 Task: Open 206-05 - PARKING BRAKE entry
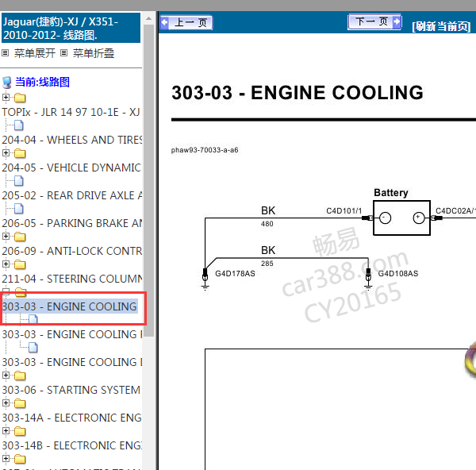pos(72,223)
